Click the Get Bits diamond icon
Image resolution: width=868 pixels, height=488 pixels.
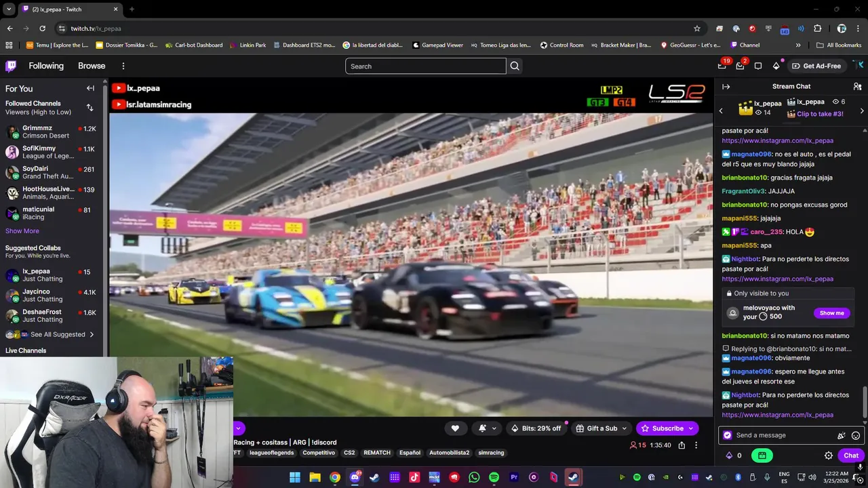(x=776, y=66)
